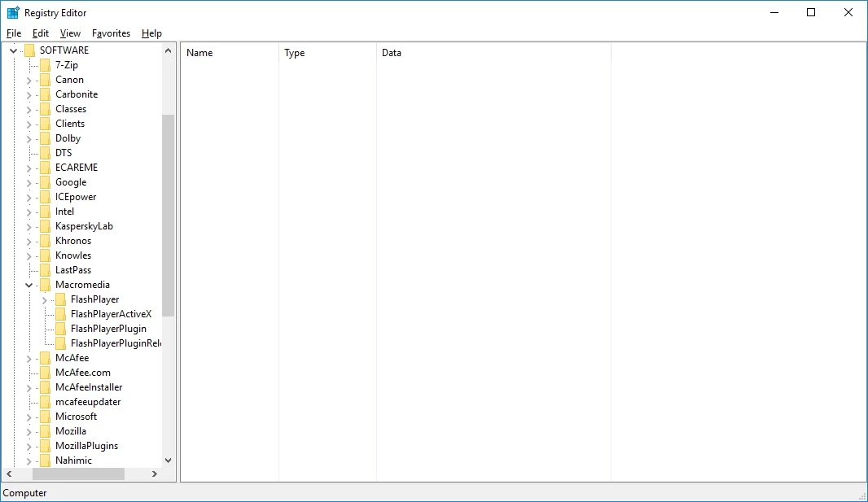Click the Computer path in status bar
868x502 pixels.
click(x=25, y=493)
